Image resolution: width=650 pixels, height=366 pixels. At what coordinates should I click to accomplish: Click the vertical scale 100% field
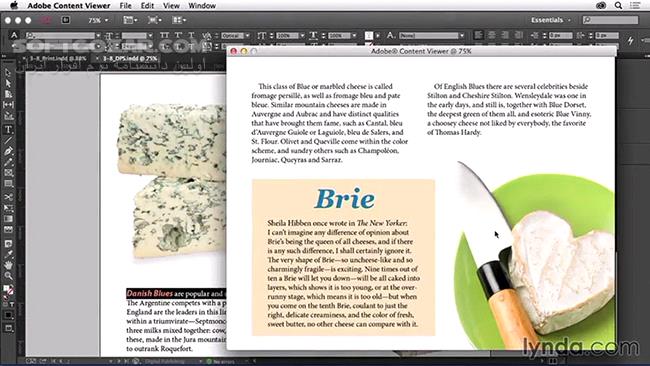(x=287, y=36)
